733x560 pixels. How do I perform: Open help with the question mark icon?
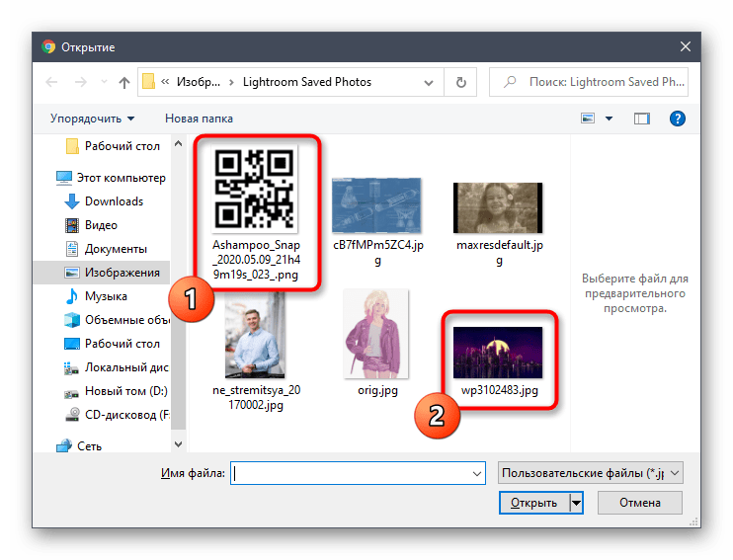(x=678, y=119)
